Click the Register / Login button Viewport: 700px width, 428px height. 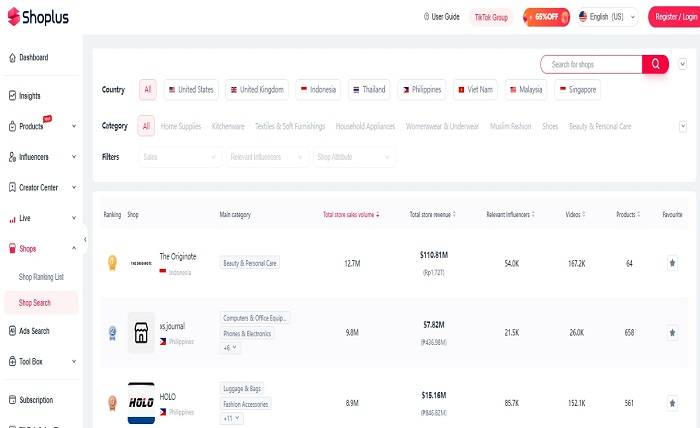click(676, 17)
